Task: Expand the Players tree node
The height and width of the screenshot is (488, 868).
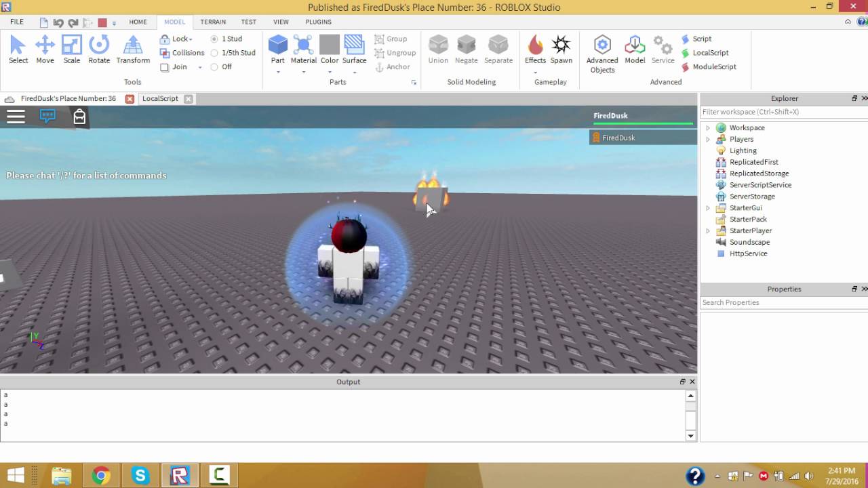Action: 708,139
